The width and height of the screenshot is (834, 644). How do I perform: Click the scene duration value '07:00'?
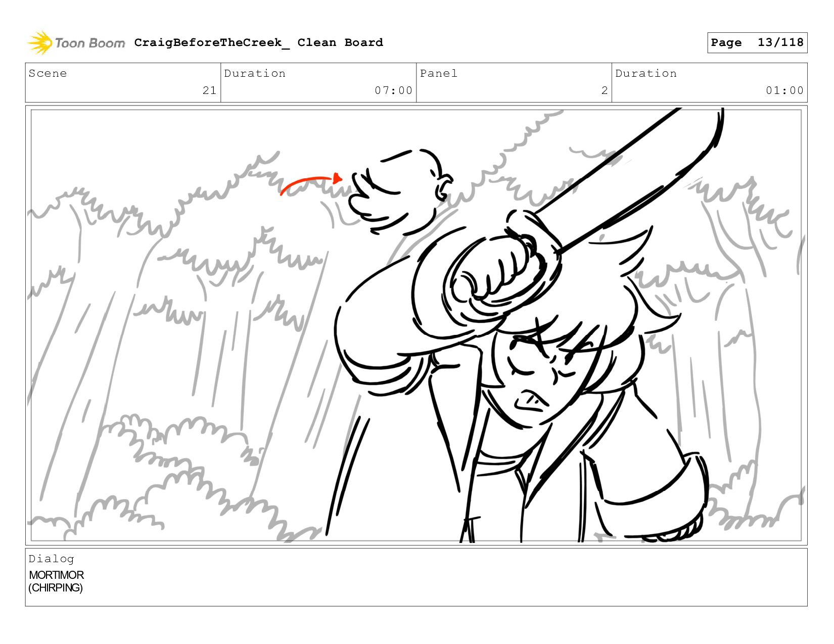point(393,90)
